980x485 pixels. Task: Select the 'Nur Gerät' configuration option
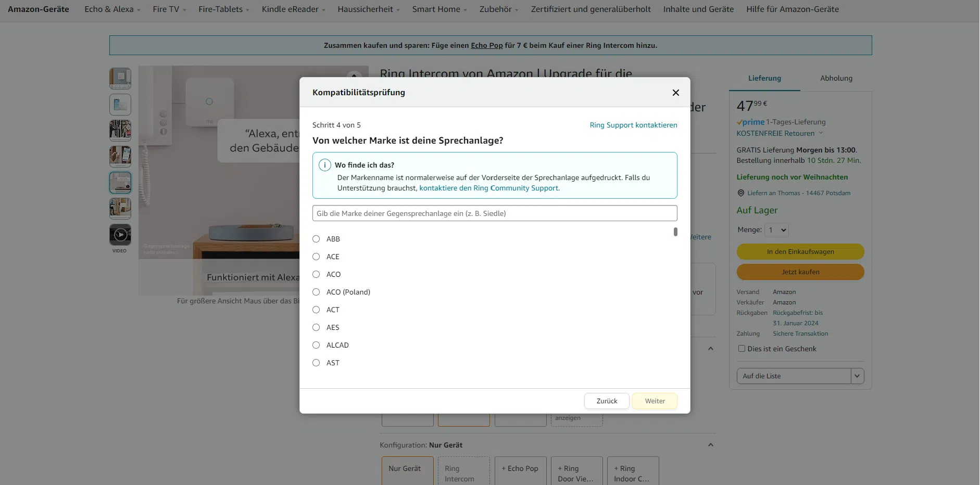tap(408, 471)
